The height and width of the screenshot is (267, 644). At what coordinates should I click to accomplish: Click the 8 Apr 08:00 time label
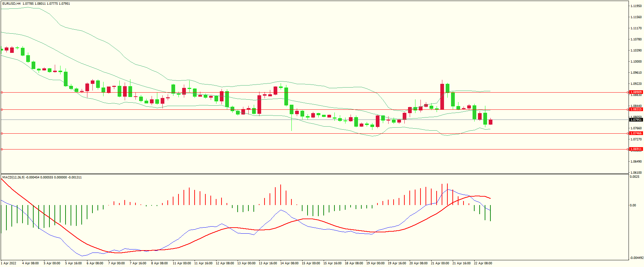(x=159, y=263)
